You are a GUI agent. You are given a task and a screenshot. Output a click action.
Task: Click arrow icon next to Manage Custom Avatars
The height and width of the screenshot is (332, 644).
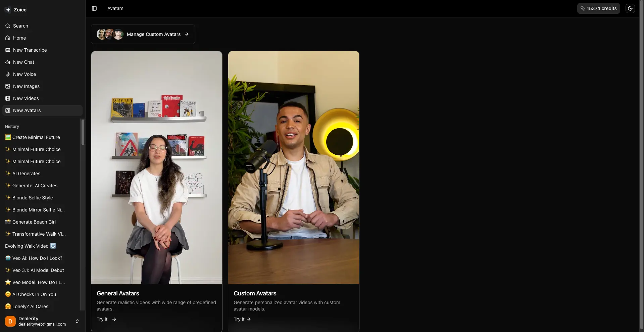(187, 34)
